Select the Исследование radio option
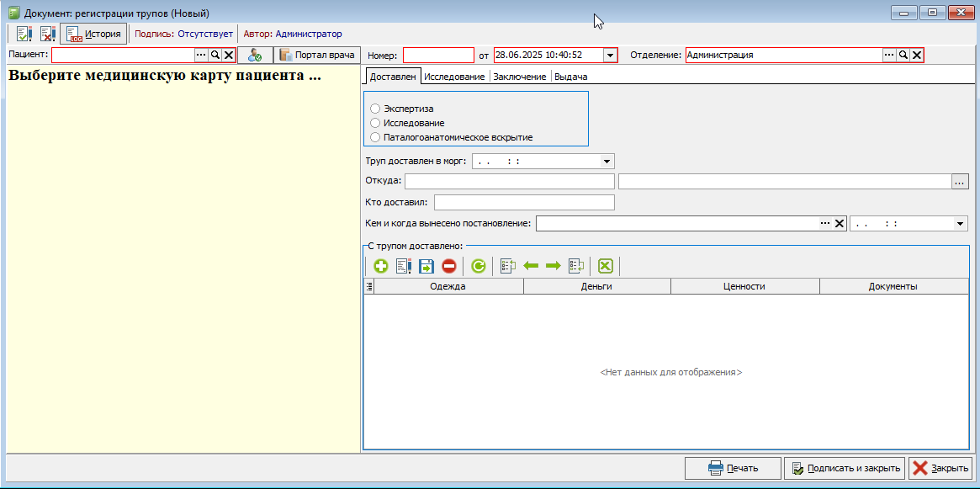 [375, 123]
